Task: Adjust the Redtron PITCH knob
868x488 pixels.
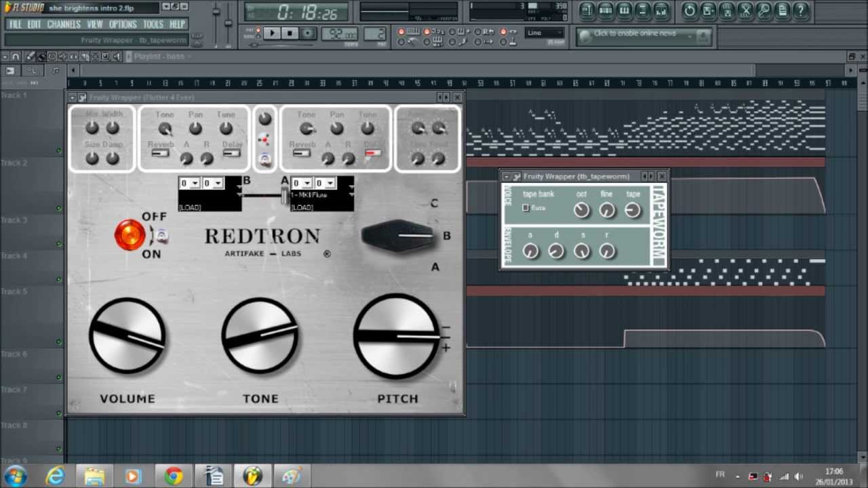Action: tap(395, 335)
